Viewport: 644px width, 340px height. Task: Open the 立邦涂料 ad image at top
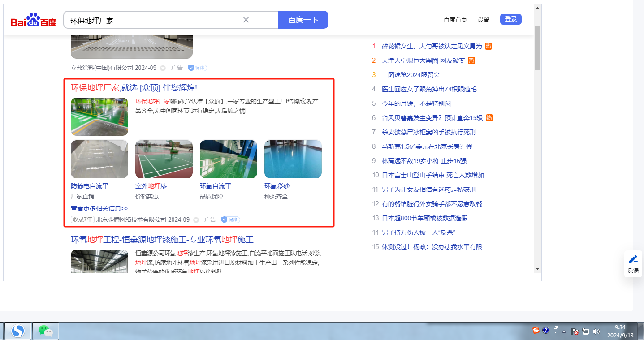[132, 46]
